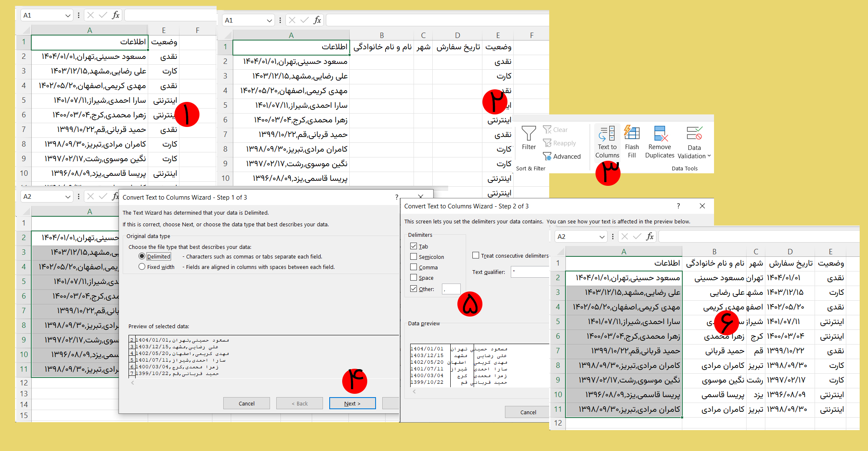Click the Remove Duplicates icon
This screenshot has width=868, height=451.
pyautogui.click(x=660, y=133)
